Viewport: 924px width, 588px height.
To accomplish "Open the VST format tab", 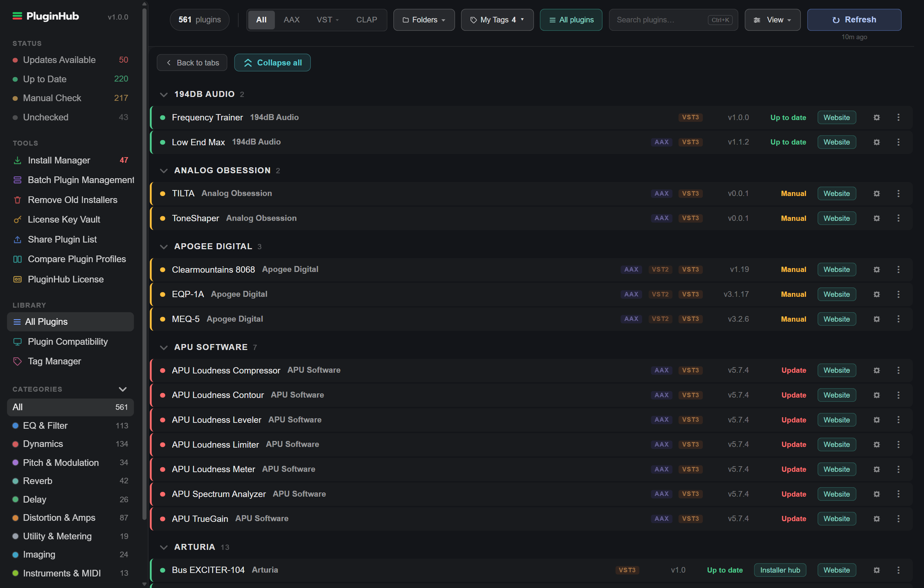I will coord(328,20).
